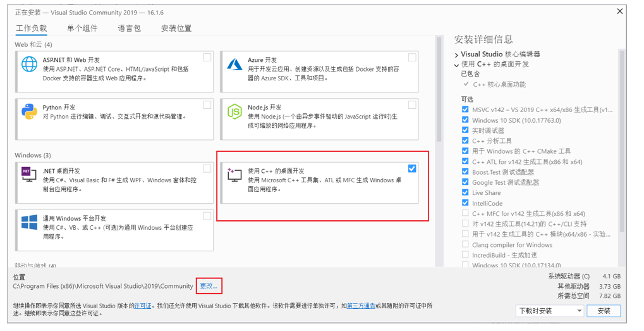Screen dimensions: 644x331
Task: Uncheck C++ ATL for v142 生成工具 option
Action: (465, 161)
